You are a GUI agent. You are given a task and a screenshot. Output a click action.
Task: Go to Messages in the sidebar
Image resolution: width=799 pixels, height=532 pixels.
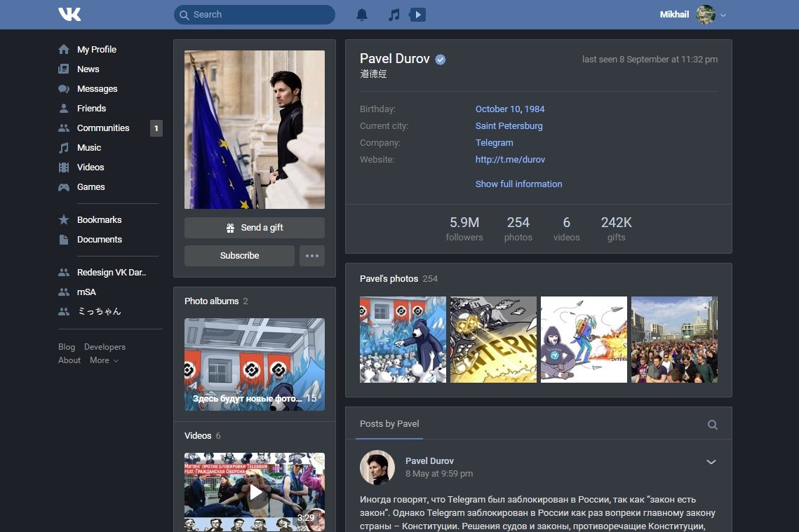point(97,88)
